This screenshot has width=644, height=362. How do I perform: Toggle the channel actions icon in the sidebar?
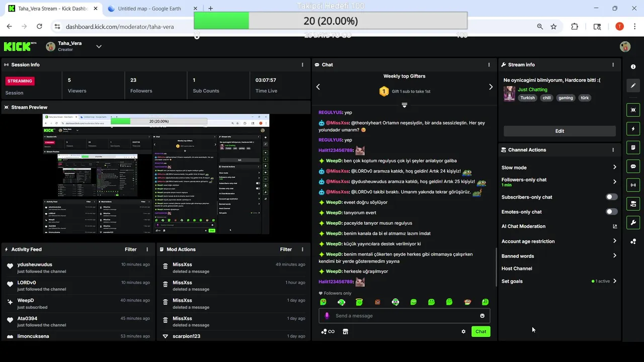tap(633, 204)
